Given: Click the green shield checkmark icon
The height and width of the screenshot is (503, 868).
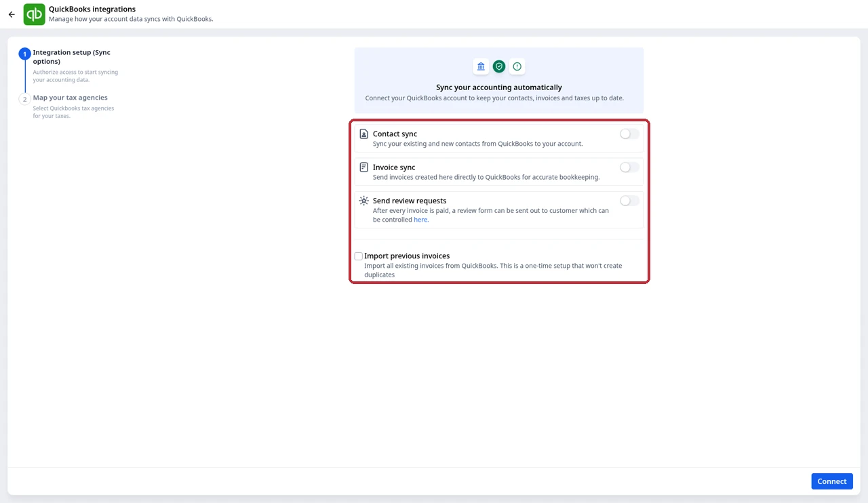Looking at the screenshot, I should [499, 66].
